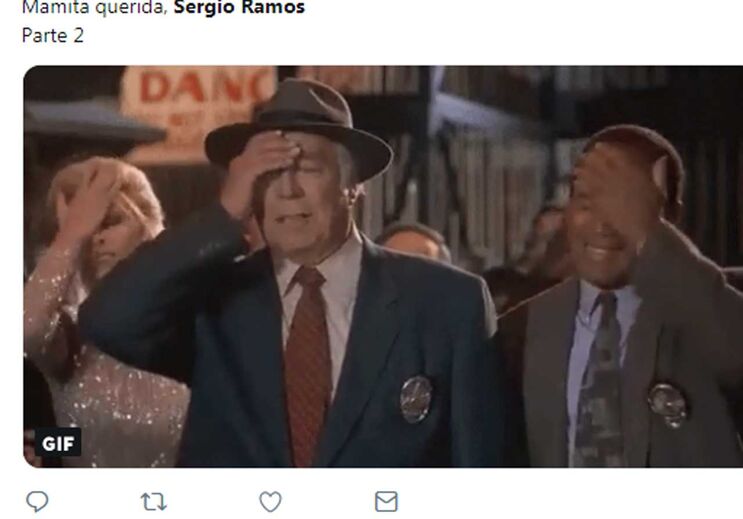Open the bold Sergio Ramos text
Viewport: 743px width, 519px height.
click(x=239, y=7)
